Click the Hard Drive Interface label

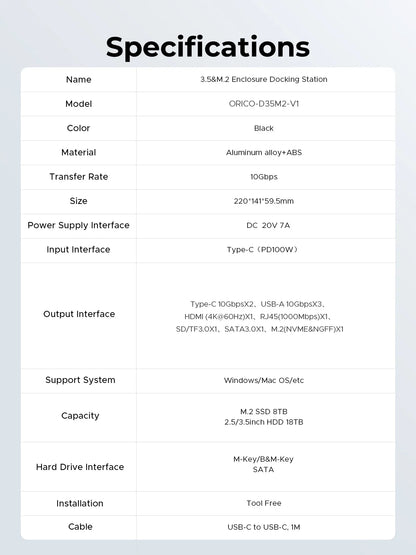click(80, 467)
